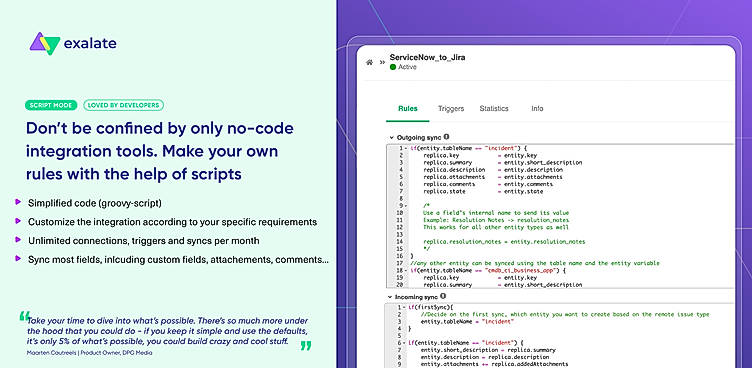
Task: Click line number 14 in Outgoing sync gutter
Action: click(400, 242)
